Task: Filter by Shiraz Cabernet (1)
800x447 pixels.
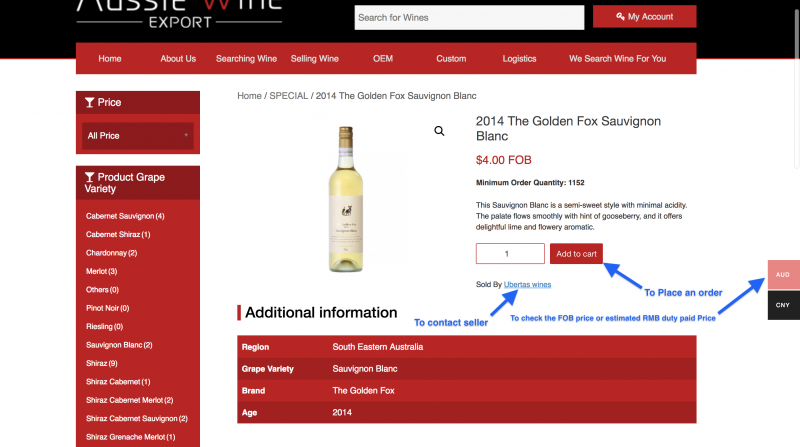Action: click(x=118, y=382)
